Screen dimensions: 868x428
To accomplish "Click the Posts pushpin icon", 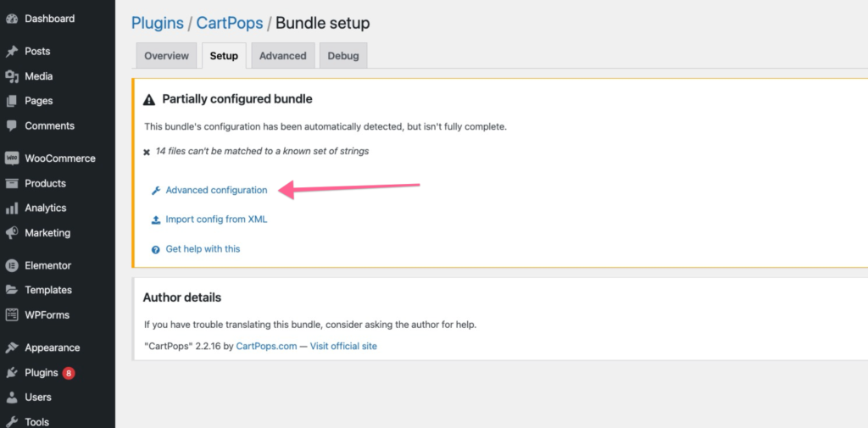I will pyautogui.click(x=12, y=52).
